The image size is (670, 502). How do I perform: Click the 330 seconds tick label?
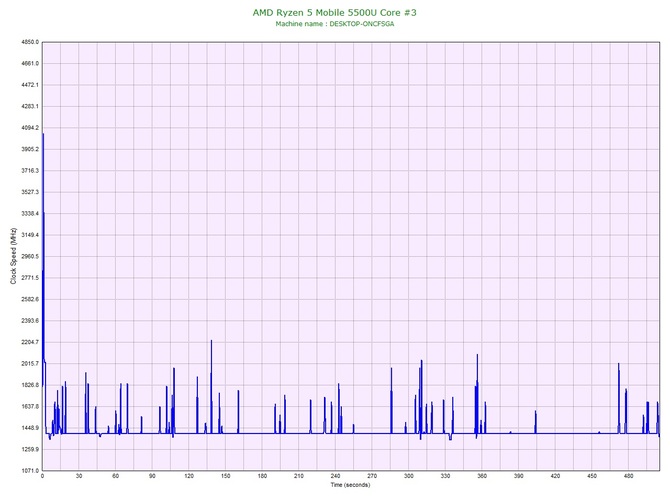tap(445, 476)
